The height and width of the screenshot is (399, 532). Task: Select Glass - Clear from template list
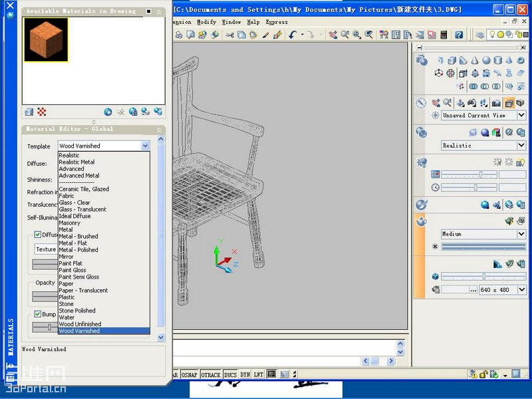(x=74, y=203)
